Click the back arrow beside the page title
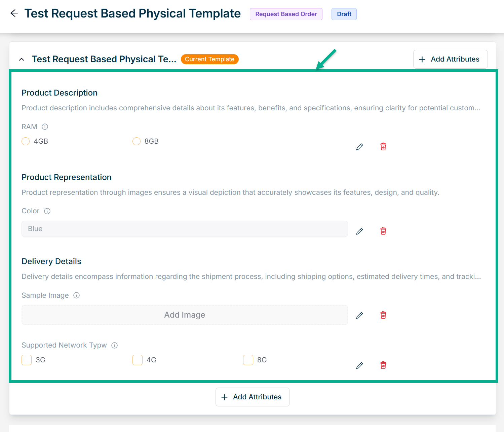 [x=14, y=13]
